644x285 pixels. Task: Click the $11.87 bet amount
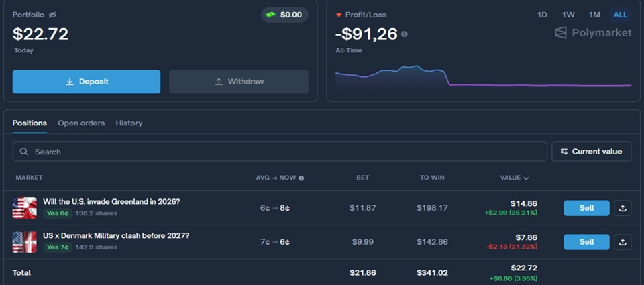tap(363, 208)
